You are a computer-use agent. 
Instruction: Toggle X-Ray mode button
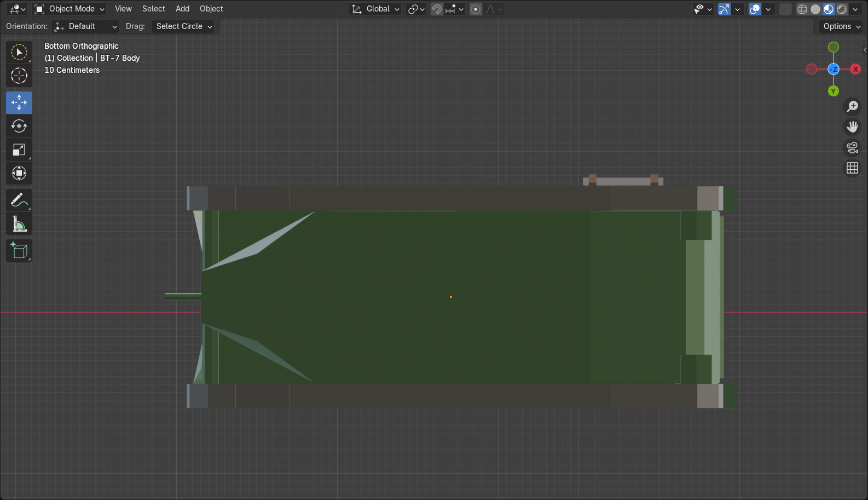785,9
